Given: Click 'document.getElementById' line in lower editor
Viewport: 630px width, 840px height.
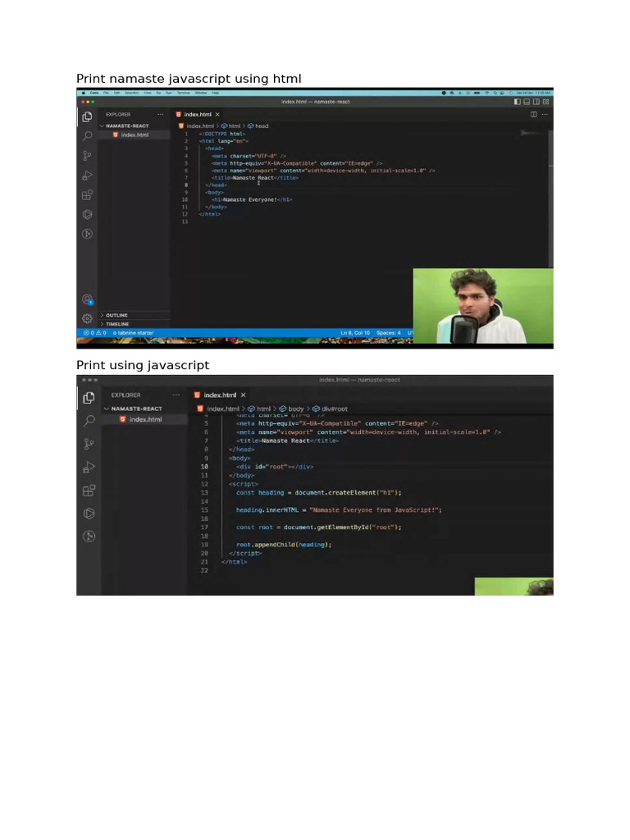Looking at the screenshot, I should coord(319,527).
